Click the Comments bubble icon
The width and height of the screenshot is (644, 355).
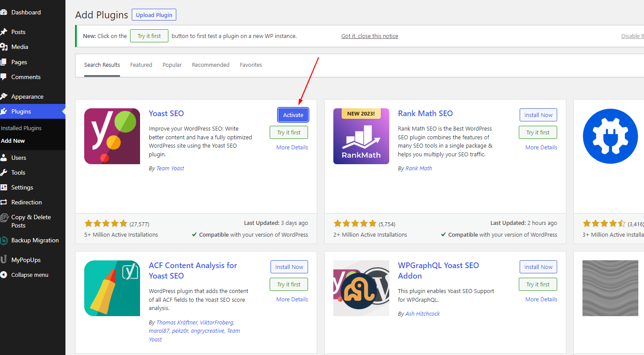pos(3,77)
